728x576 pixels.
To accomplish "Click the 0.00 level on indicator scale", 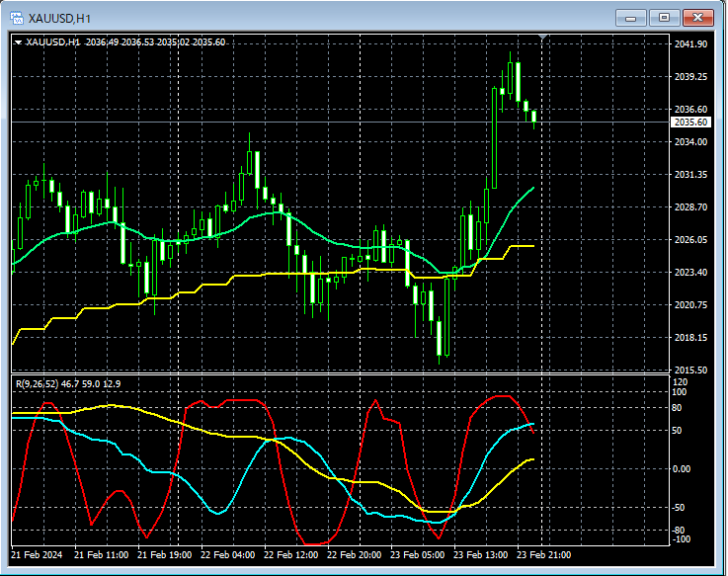I will coord(683,468).
